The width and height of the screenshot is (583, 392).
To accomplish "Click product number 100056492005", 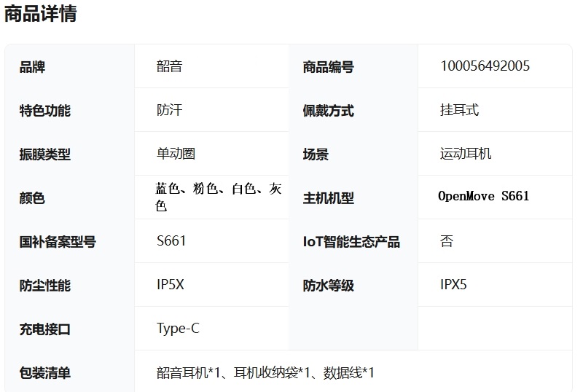I will (485, 66).
